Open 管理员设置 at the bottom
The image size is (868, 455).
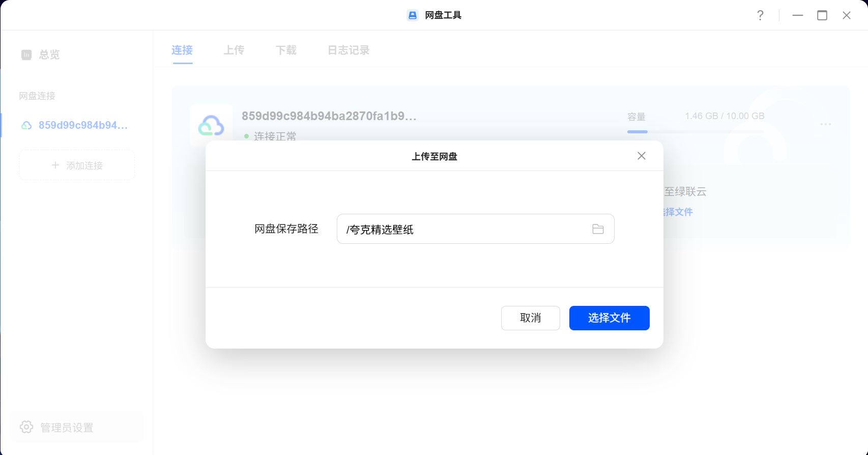[x=76, y=427]
